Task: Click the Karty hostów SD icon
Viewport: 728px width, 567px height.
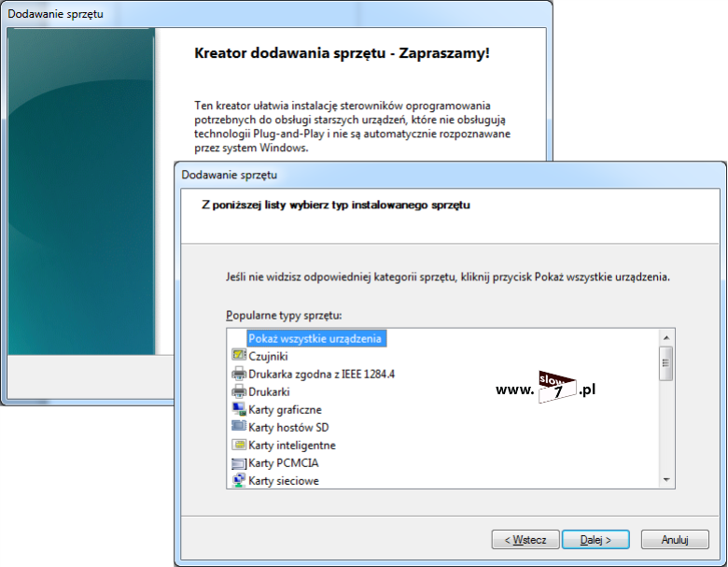Action: coord(239,427)
